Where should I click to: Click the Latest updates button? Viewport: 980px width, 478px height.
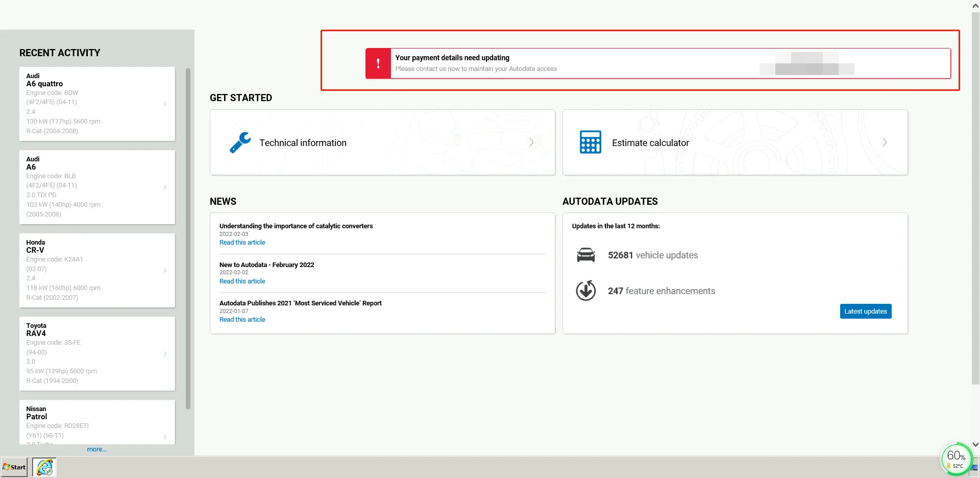coord(866,311)
